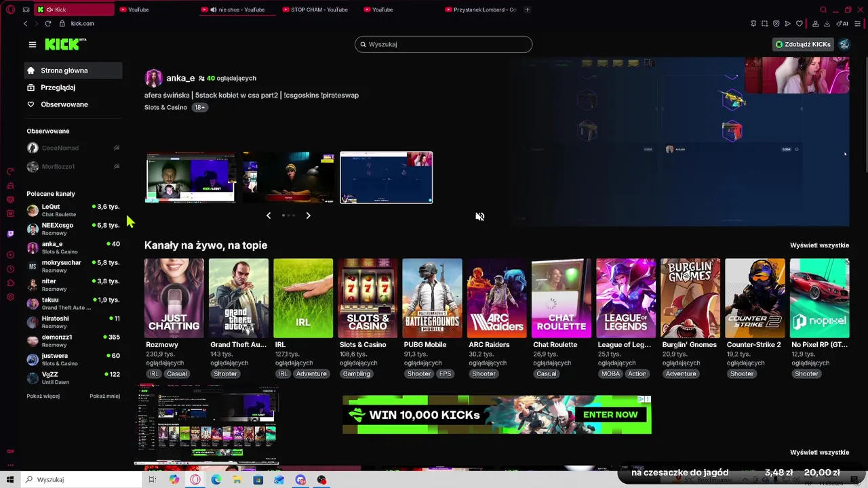The image size is (868, 488).
Task: Show next featured stream in carousel
Action: click(308, 216)
